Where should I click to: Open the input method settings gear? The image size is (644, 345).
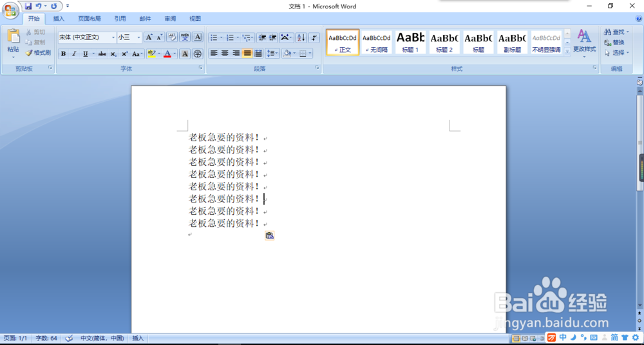636,338
